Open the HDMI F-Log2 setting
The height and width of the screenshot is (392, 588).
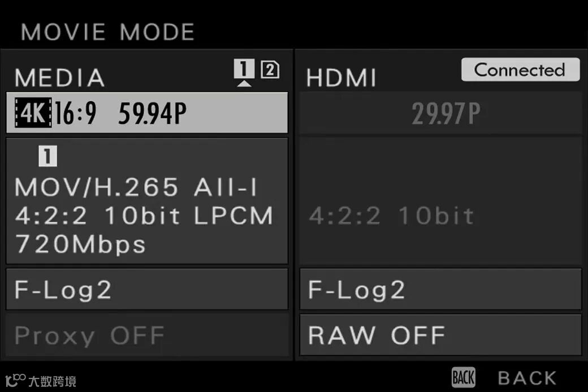[440, 289]
